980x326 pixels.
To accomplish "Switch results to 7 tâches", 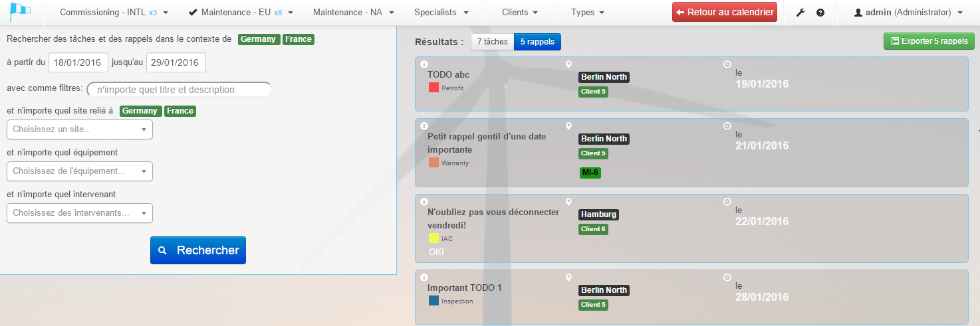I will (492, 42).
